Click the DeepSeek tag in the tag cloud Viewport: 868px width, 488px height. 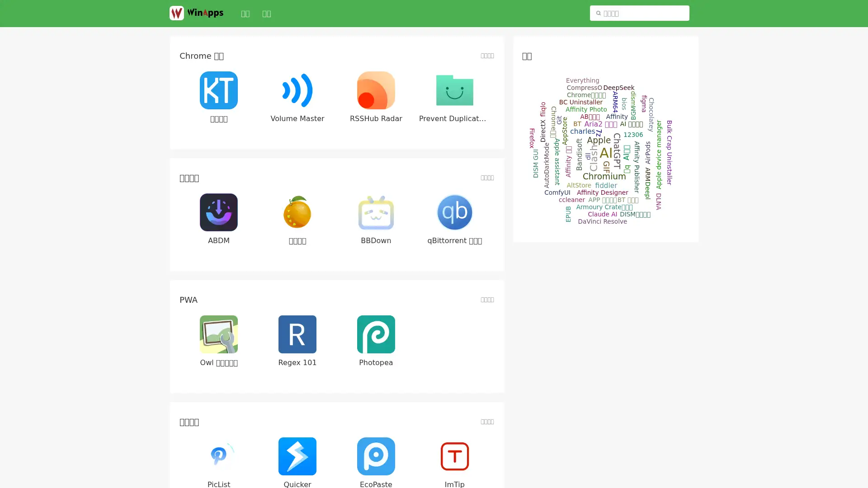pos(618,88)
